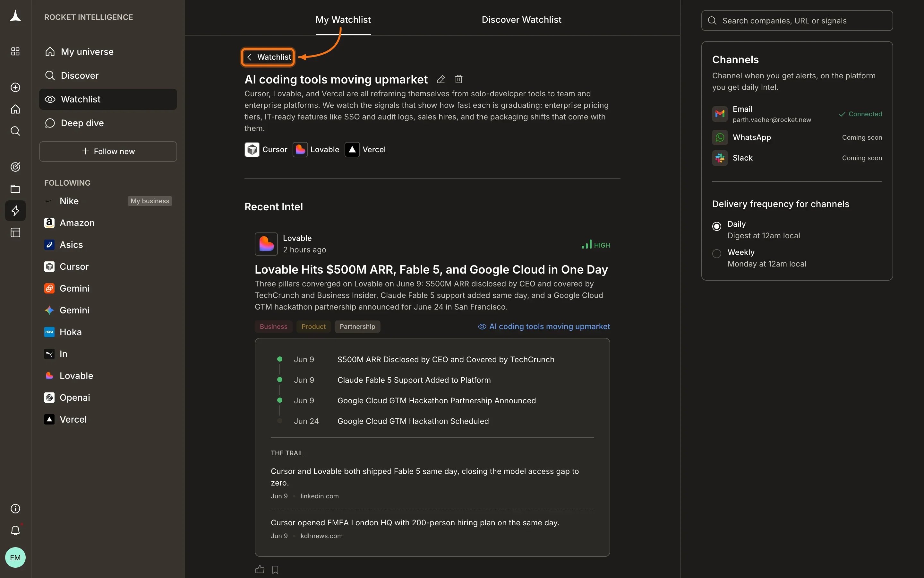
Task: Open Openai in Following list
Action: coord(108,398)
